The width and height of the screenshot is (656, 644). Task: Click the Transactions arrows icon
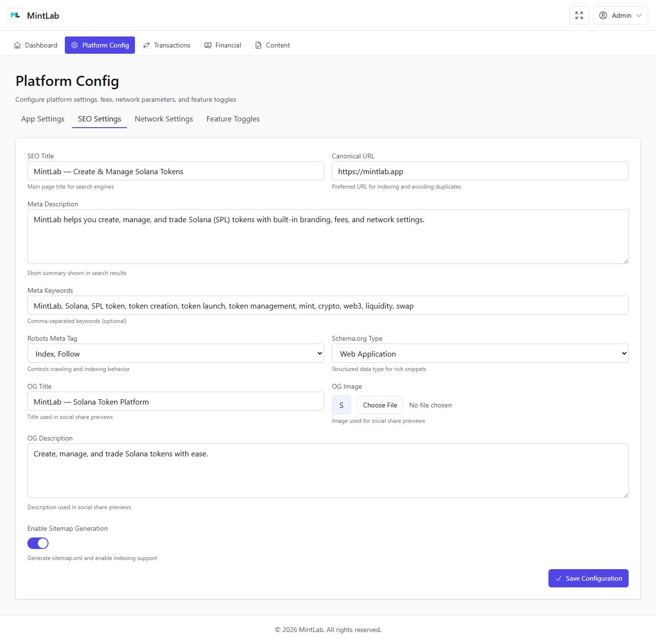146,45
